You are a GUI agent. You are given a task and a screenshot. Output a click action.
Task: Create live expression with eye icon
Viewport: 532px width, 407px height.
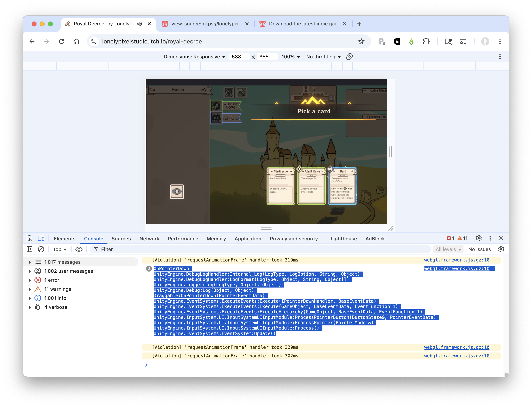(x=79, y=249)
